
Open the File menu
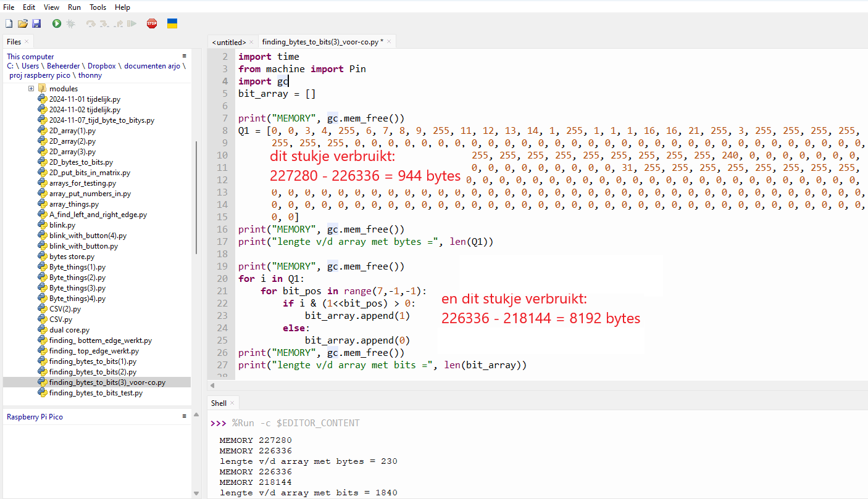tap(9, 7)
